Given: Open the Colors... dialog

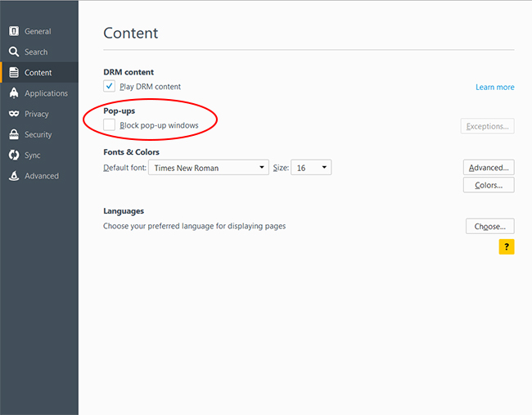Looking at the screenshot, I should point(489,185).
